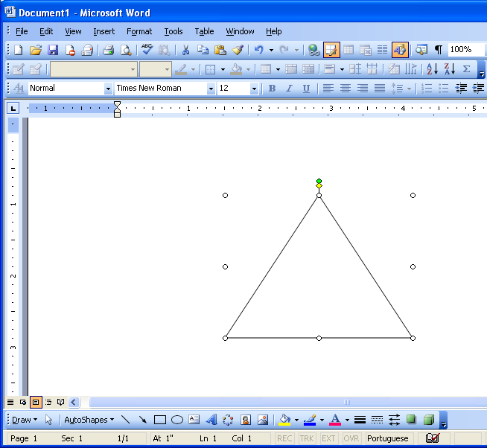
Task: Open the Format menu
Action: point(139,31)
